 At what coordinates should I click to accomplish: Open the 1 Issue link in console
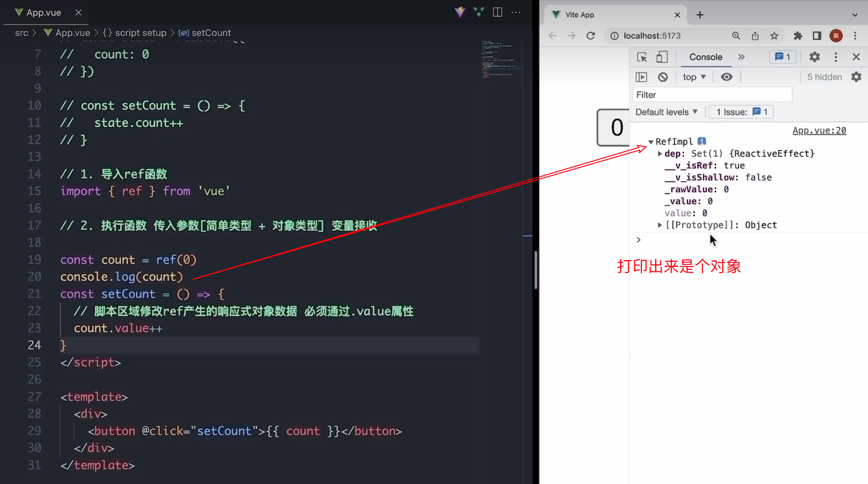[x=741, y=112]
